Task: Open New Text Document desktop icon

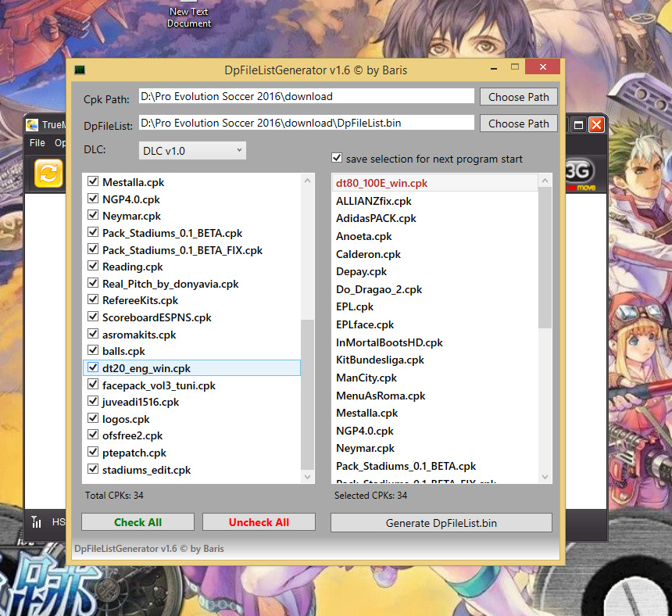Action: coord(189,14)
